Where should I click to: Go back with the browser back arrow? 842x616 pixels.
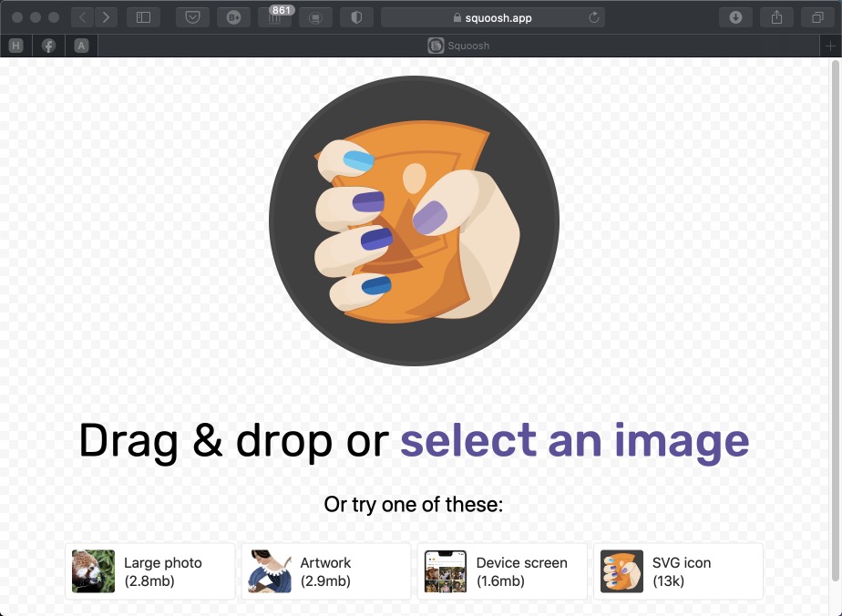coord(82,17)
